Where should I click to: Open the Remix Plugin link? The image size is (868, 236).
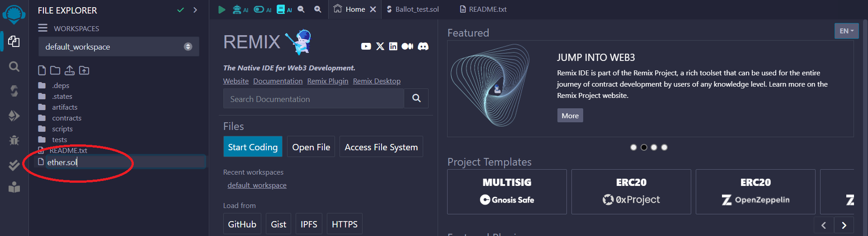pos(328,81)
